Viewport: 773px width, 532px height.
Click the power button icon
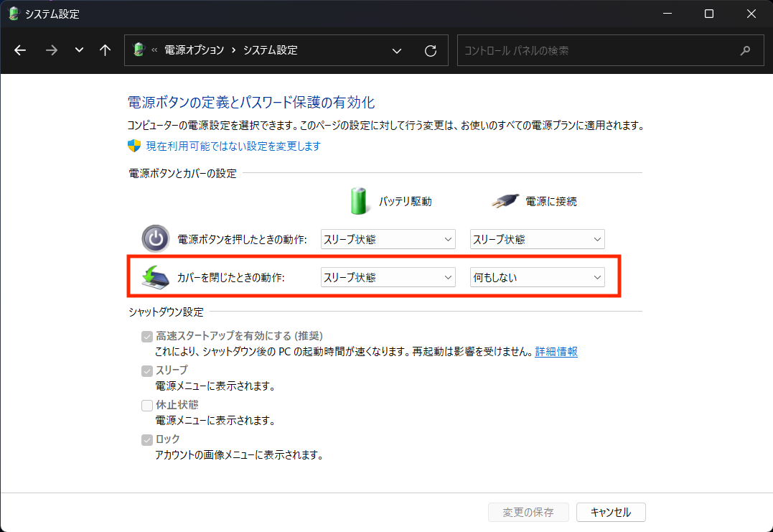click(154, 239)
